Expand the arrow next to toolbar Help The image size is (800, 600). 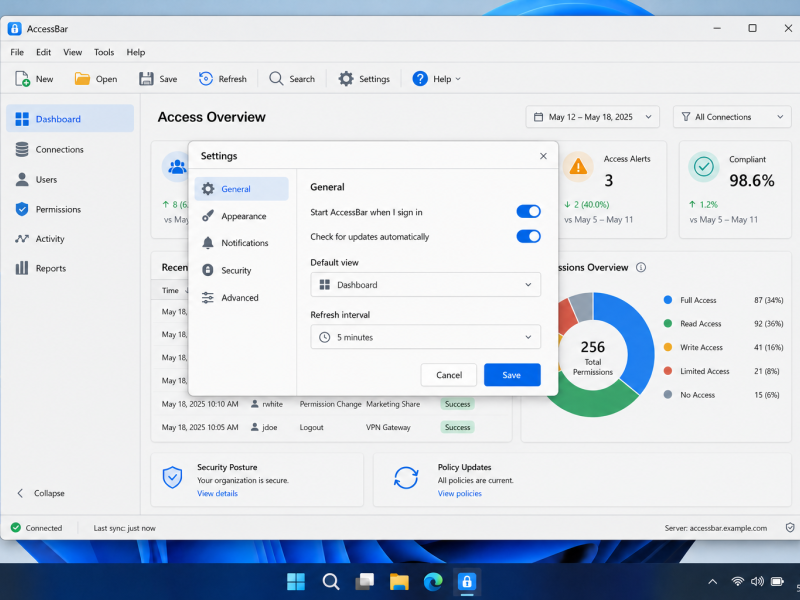point(458,79)
